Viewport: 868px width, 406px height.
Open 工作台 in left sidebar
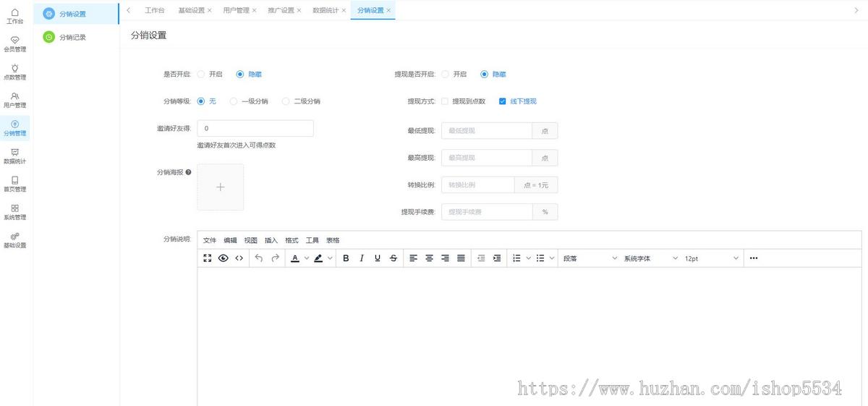click(x=14, y=16)
